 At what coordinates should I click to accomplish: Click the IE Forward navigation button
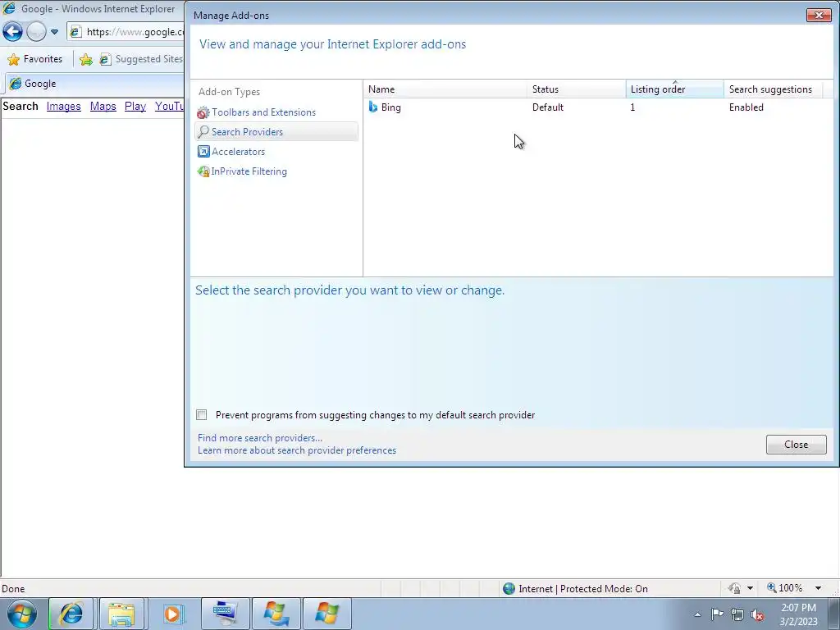(x=36, y=32)
